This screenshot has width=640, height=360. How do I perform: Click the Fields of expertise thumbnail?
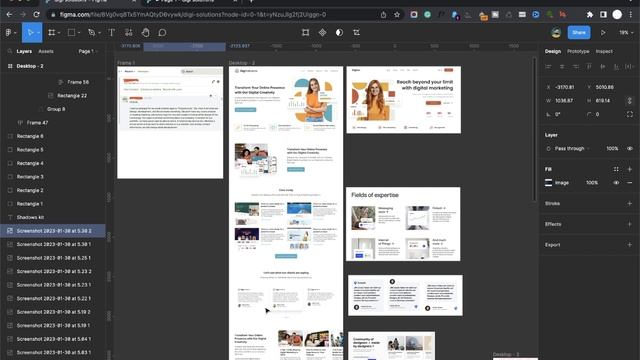(403, 224)
